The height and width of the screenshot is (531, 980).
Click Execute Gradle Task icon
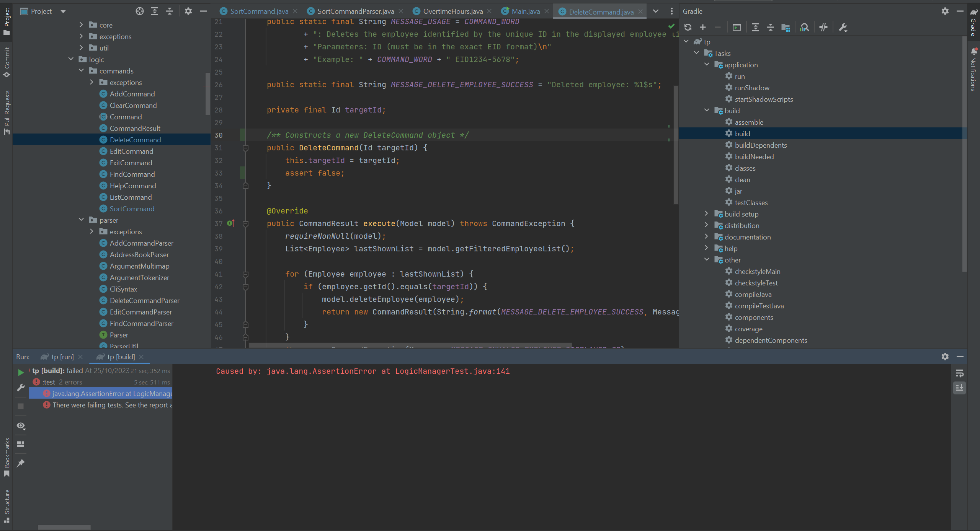(737, 27)
